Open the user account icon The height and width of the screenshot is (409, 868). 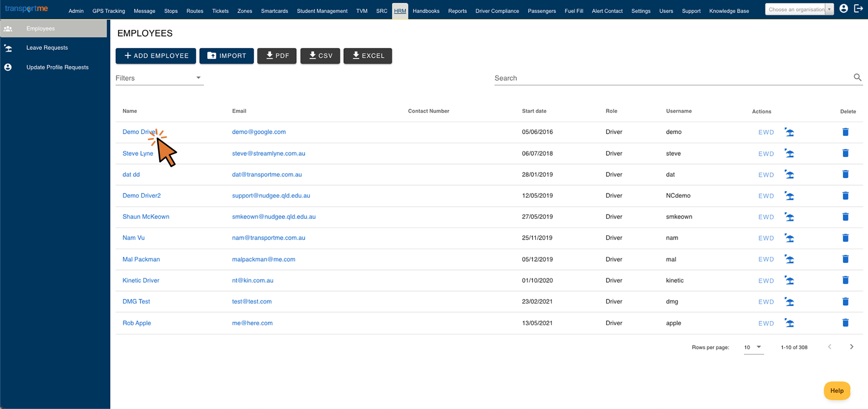coord(843,8)
